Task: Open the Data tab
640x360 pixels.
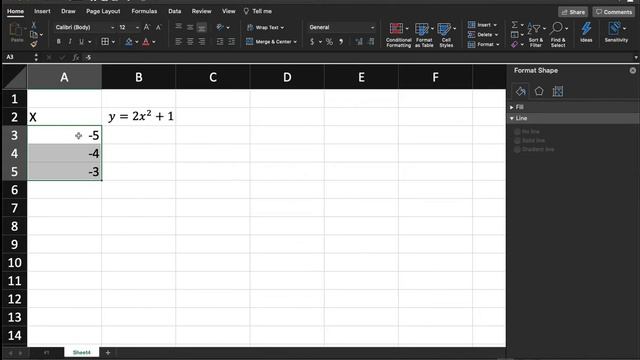Action: (175, 11)
